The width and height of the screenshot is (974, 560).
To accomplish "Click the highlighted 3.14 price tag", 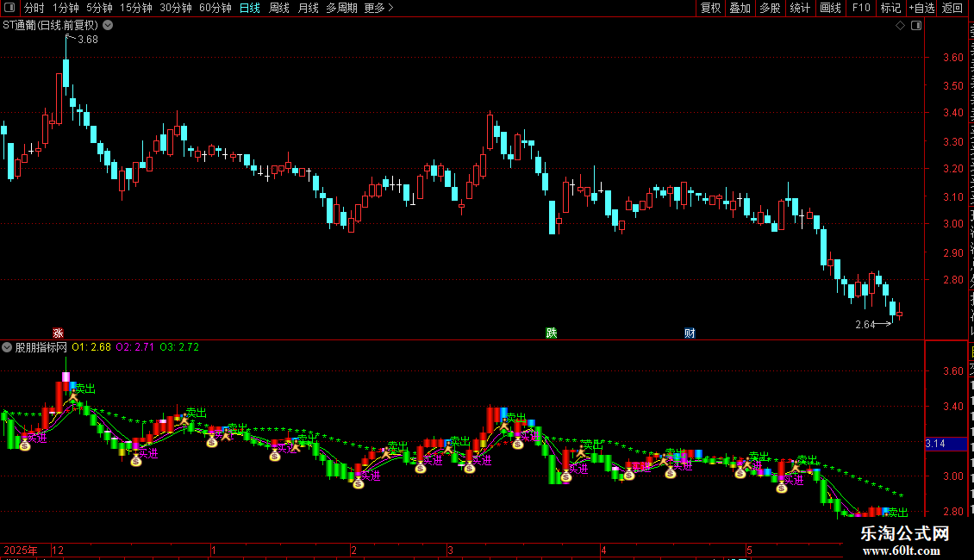I will tap(946, 444).
